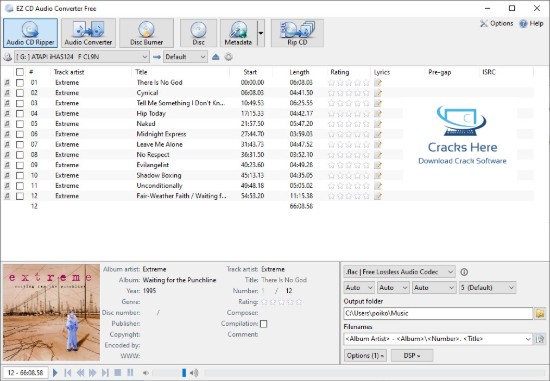
Task: Open the lyrics editor for Cynical
Action: 378,93
